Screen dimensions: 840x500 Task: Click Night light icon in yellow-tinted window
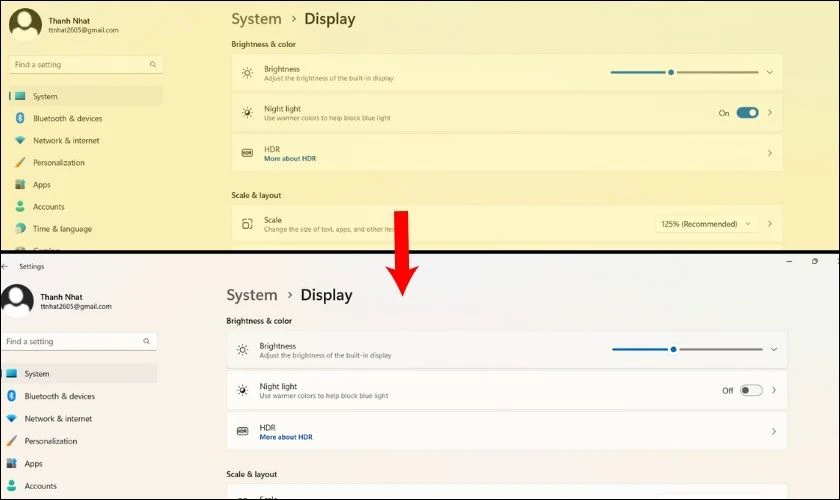[x=247, y=113]
